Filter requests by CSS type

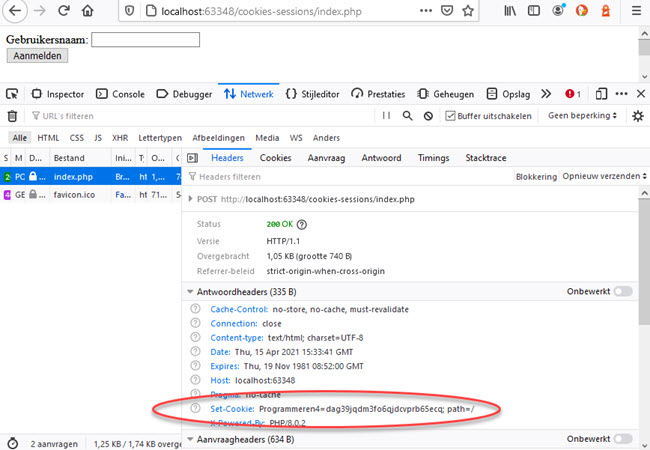pos(76,138)
